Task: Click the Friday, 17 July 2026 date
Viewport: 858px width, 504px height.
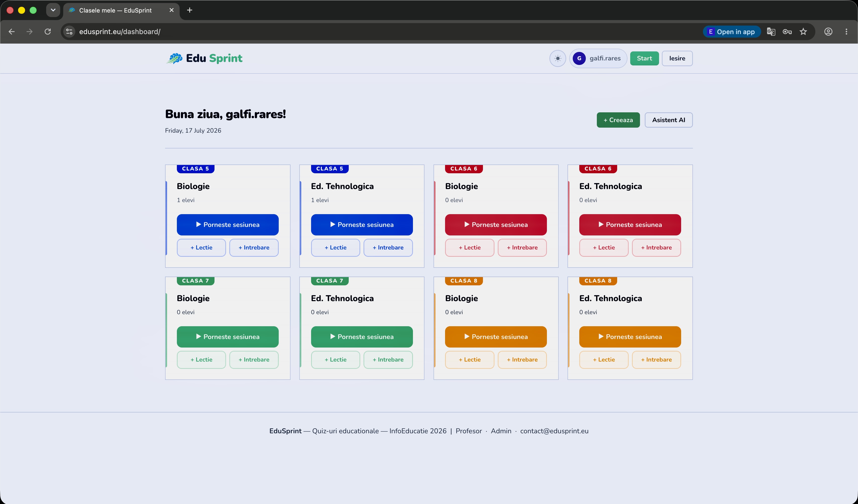Action: [193, 131]
